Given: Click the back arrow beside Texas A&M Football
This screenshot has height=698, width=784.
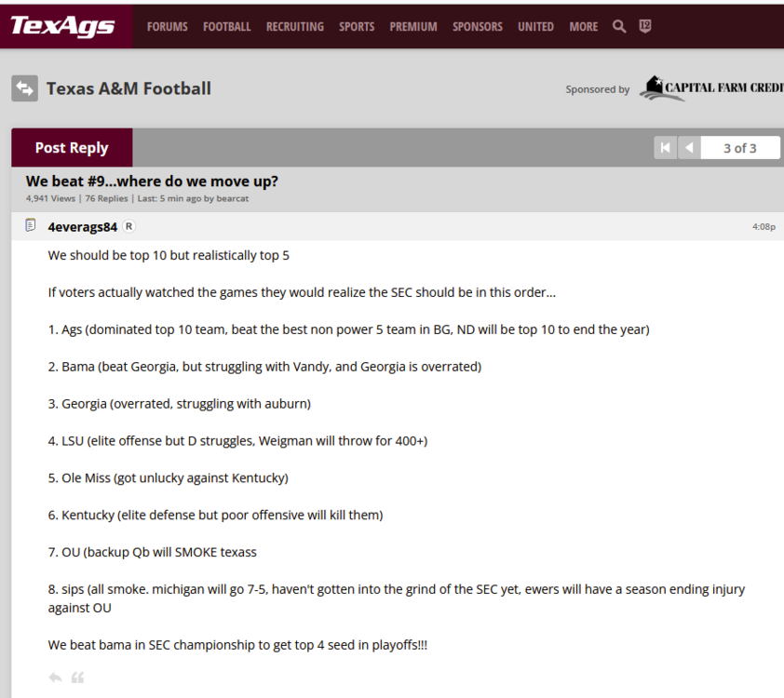Looking at the screenshot, I should 24,88.
